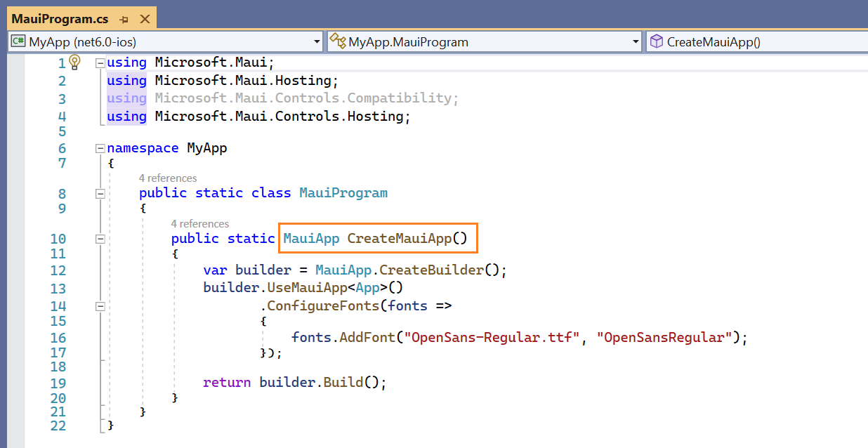The height and width of the screenshot is (448, 868).
Task: Click the cube icon next to CreateMauiApp()
Action: (657, 41)
